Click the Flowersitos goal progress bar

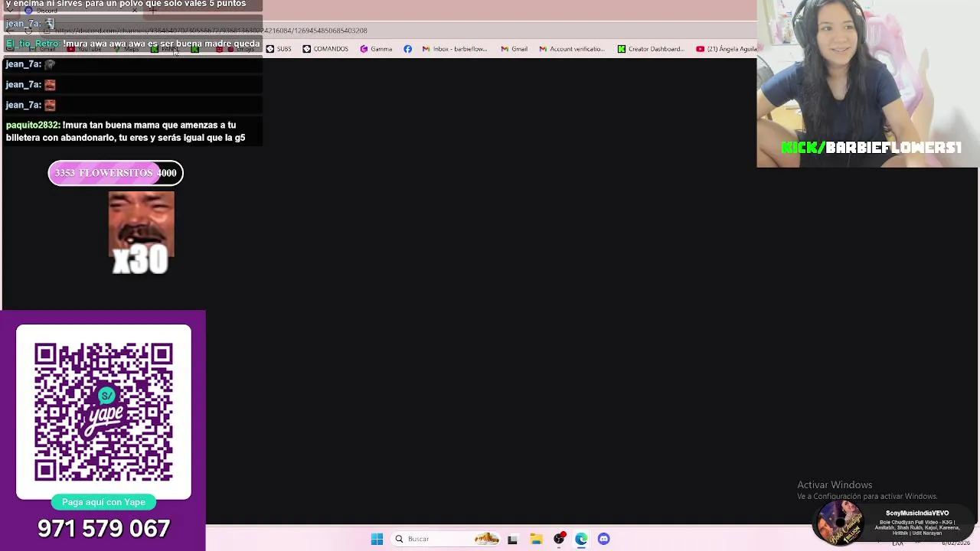click(x=116, y=173)
